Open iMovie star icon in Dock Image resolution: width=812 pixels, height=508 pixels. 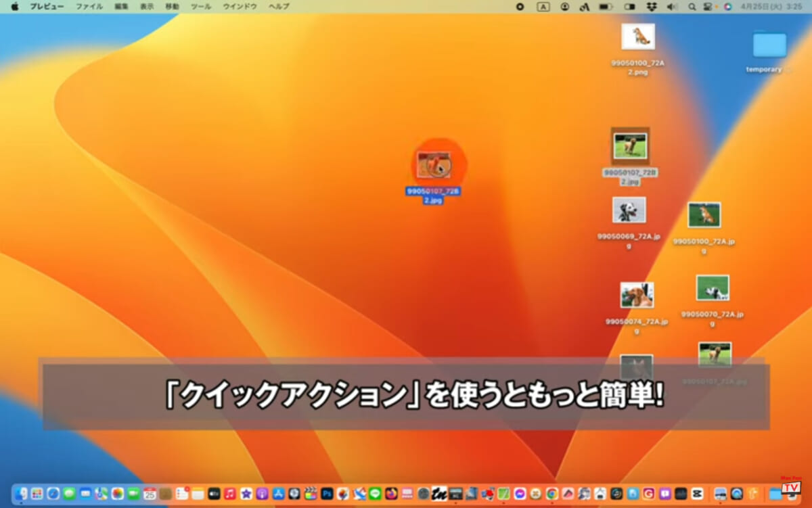point(246,494)
